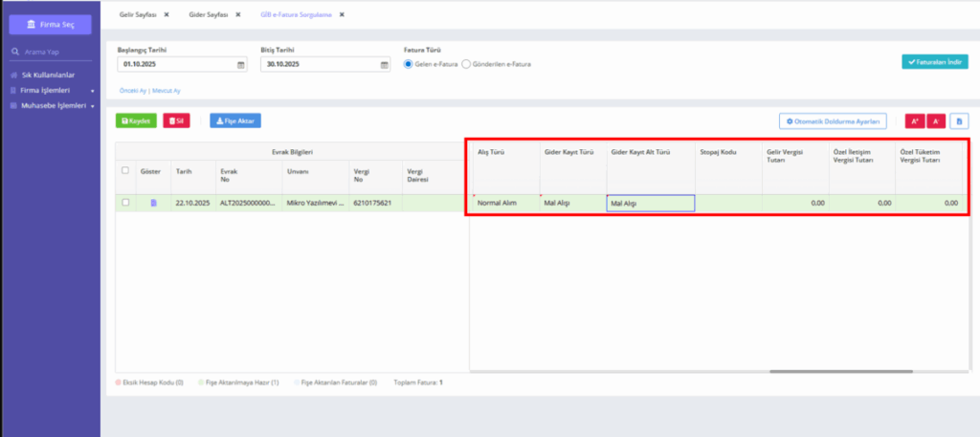The image size is (980, 437).
Task: Open the Gider Kayıt Alt Türü cell dropdown
Action: pyautogui.click(x=650, y=203)
